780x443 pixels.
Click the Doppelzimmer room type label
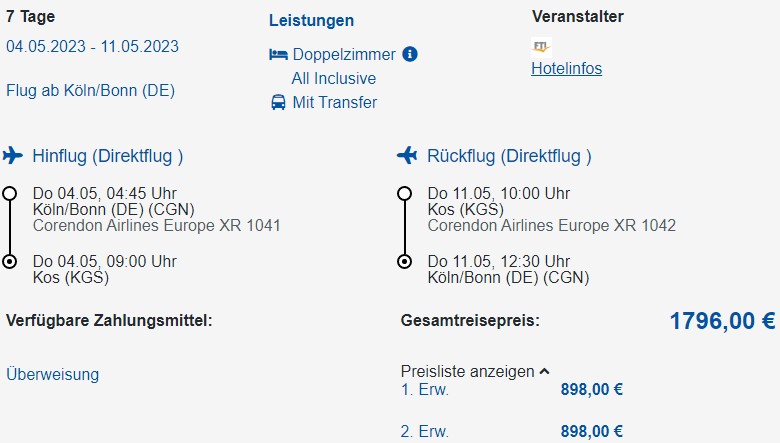344,54
